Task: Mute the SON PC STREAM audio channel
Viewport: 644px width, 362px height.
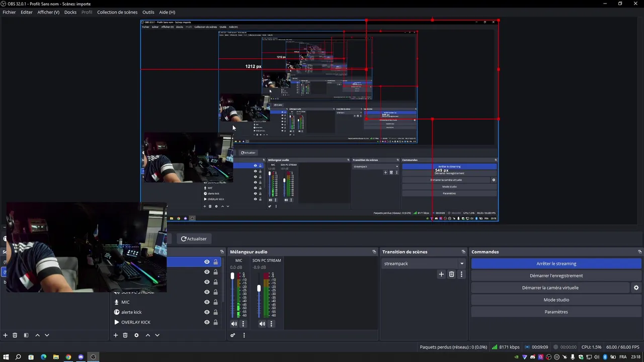Action: click(x=262, y=324)
